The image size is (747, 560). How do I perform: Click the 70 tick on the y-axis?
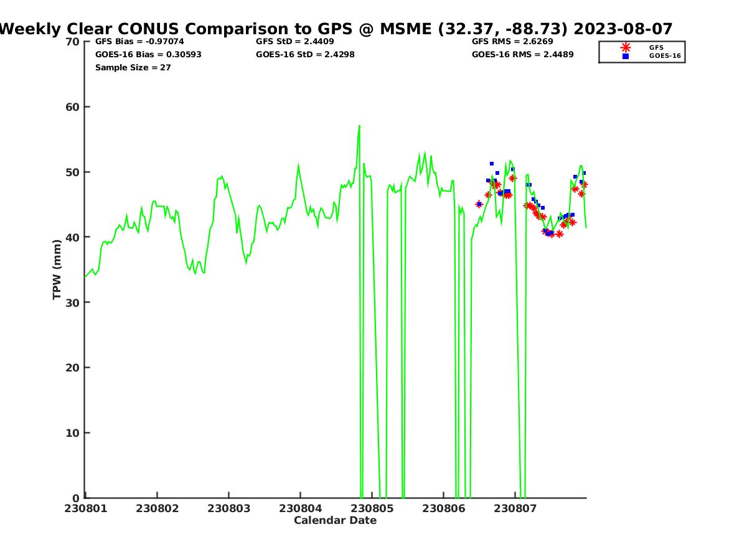click(x=73, y=42)
